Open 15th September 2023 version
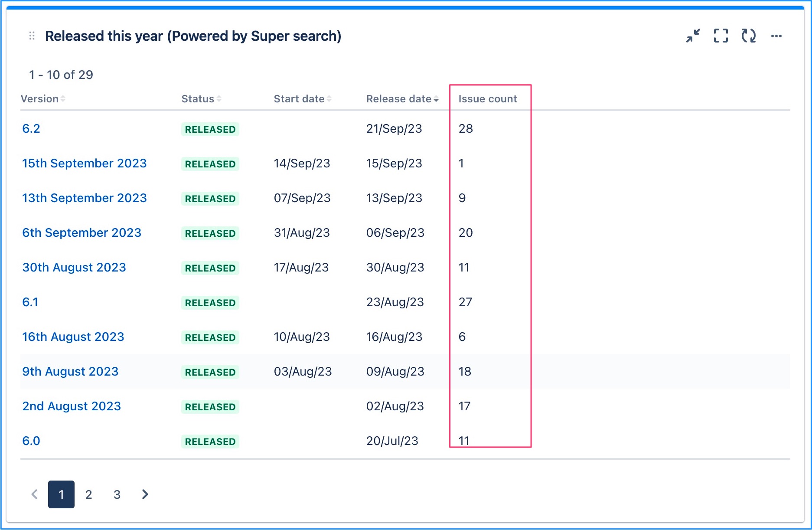Screen dimensions: 812x530 [x=85, y=164]
